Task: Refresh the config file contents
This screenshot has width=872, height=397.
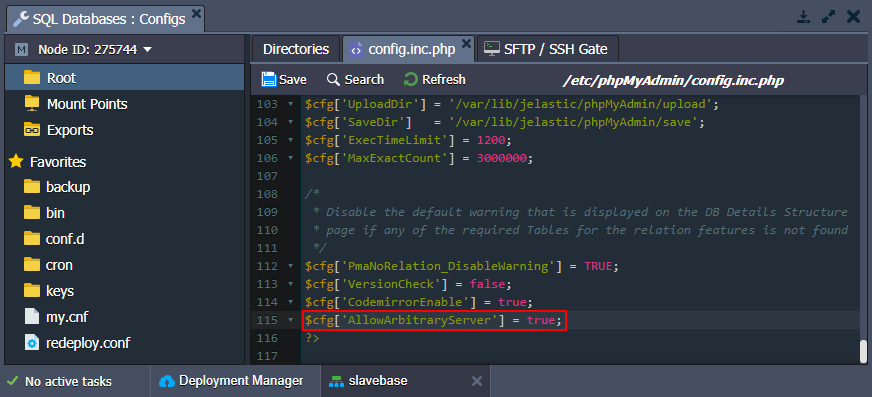Action: point(435,80)
